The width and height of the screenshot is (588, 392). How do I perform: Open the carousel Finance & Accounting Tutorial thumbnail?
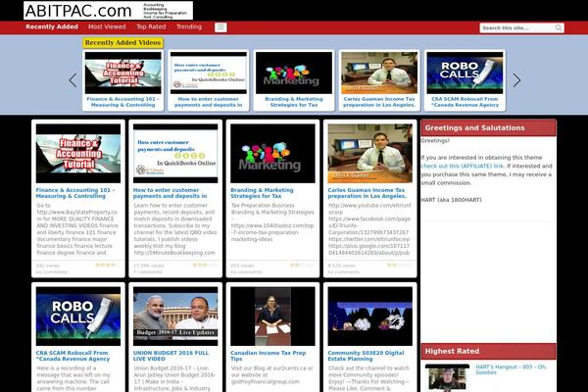123,73
